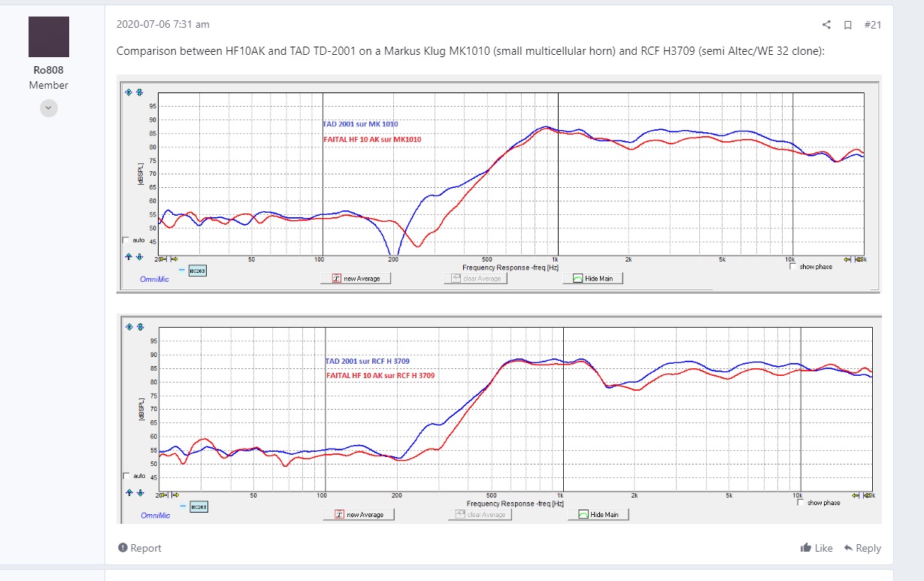Image resolution: width=924 pixels, height=581 pixels.
Task: Click the scale up arrow in top graph
Action: click(129, 256)
